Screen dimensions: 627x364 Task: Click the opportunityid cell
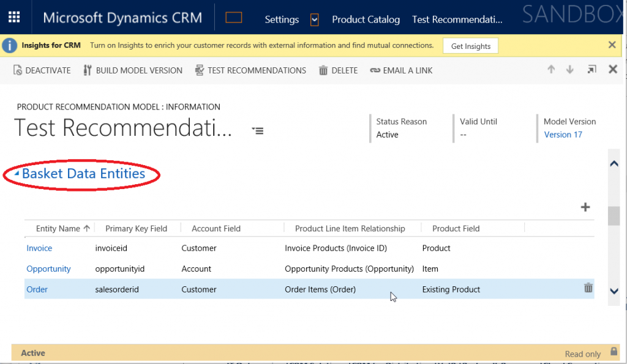tap(119, 269)
